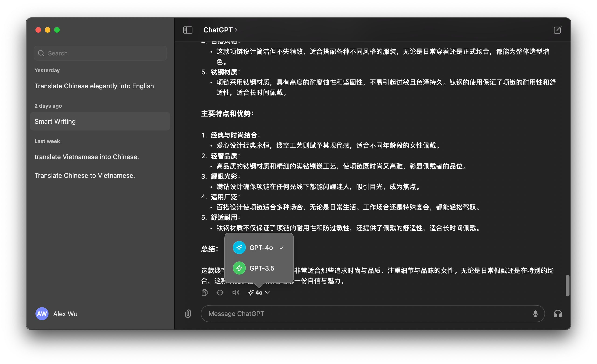Image resolution: width=597 pixels, height=364 pixels.
Task: Attach a file with paperclip icon
Action: [x=188, y=314]
